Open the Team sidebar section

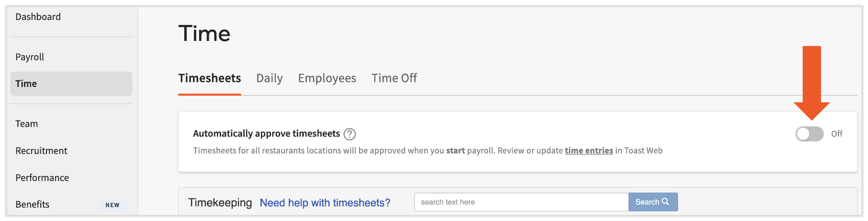point(27,124)
